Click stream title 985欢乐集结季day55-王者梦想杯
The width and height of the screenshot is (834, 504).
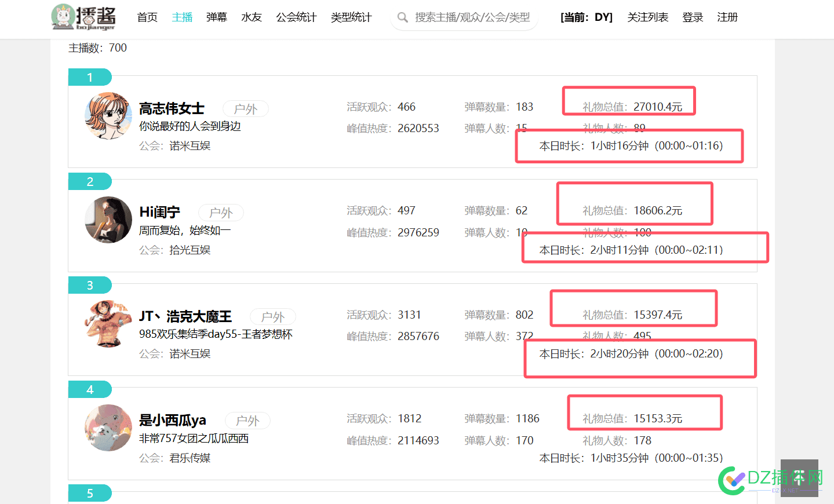coord(216,334)
